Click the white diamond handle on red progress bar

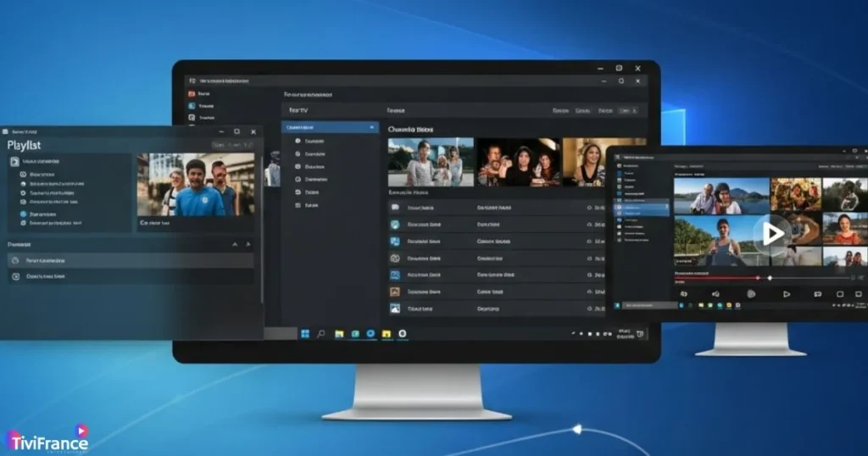click(x=770, y=278)
